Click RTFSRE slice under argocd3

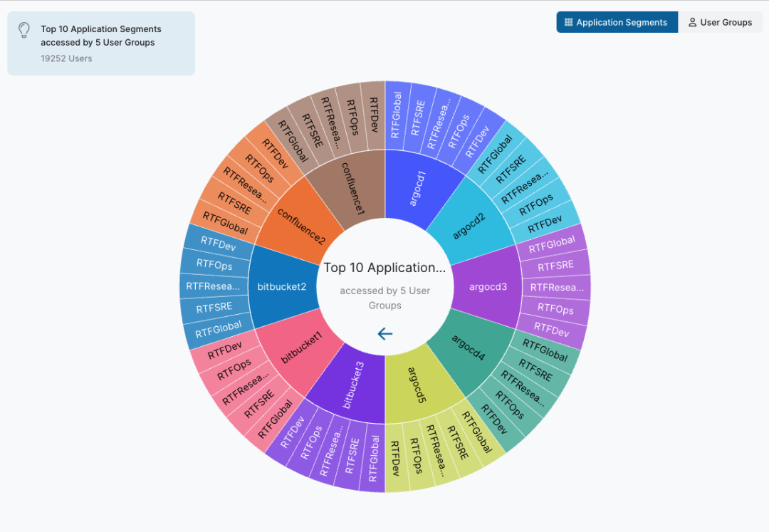(x=555, y=266)
